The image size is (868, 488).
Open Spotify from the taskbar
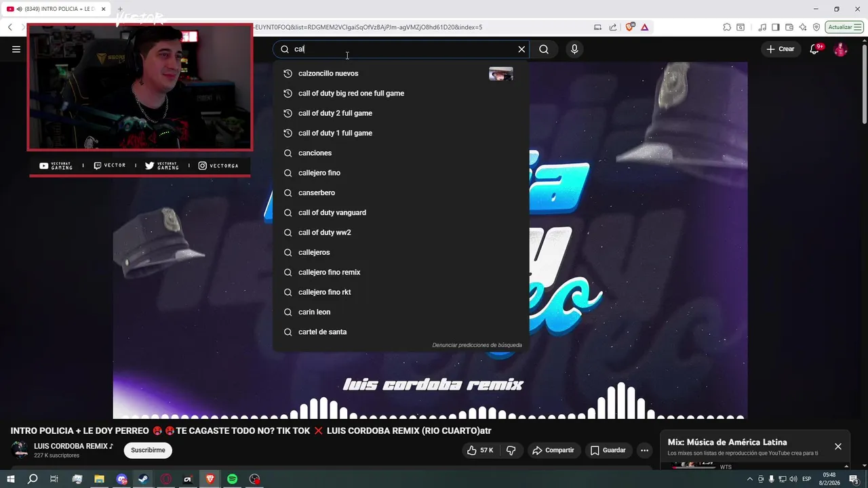pyautogui.click(x=232, y=479)
